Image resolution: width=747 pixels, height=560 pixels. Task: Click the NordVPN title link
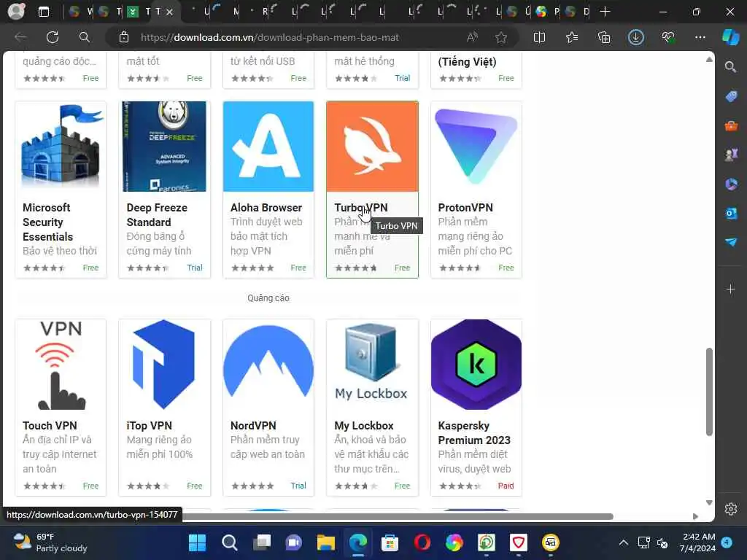pos(253,426)
